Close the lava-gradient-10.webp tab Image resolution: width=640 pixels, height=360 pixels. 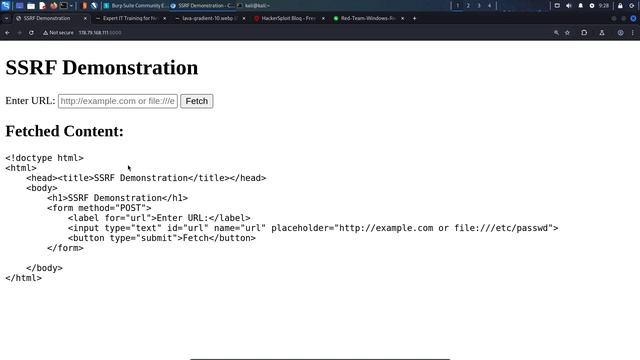(244, 18)
